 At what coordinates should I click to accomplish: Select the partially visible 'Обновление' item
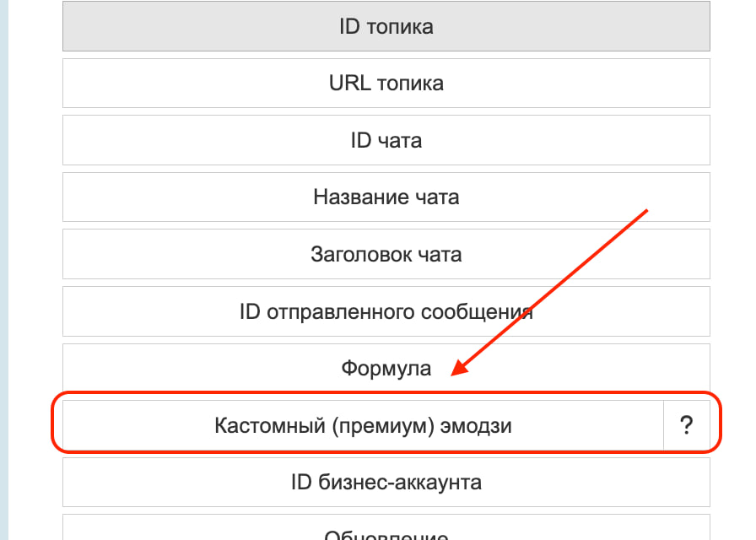[386, 532]
